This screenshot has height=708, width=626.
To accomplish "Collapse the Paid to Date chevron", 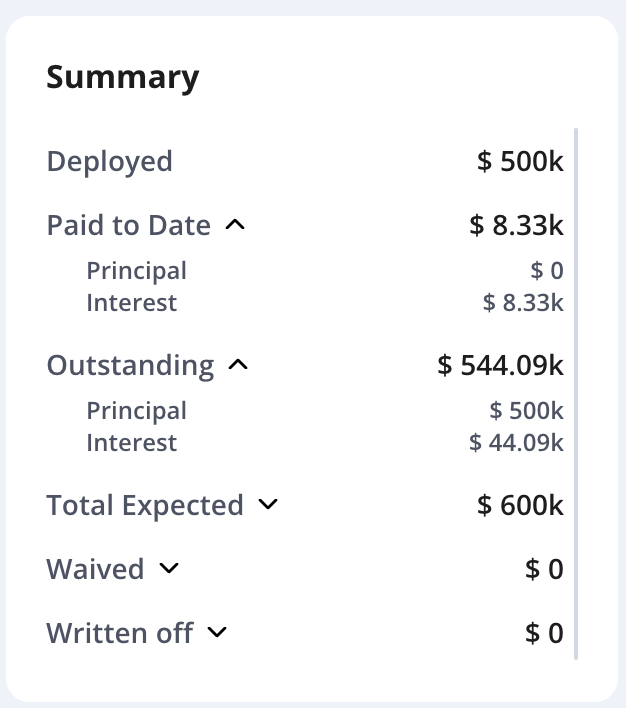I will click(x=235, y=226).
